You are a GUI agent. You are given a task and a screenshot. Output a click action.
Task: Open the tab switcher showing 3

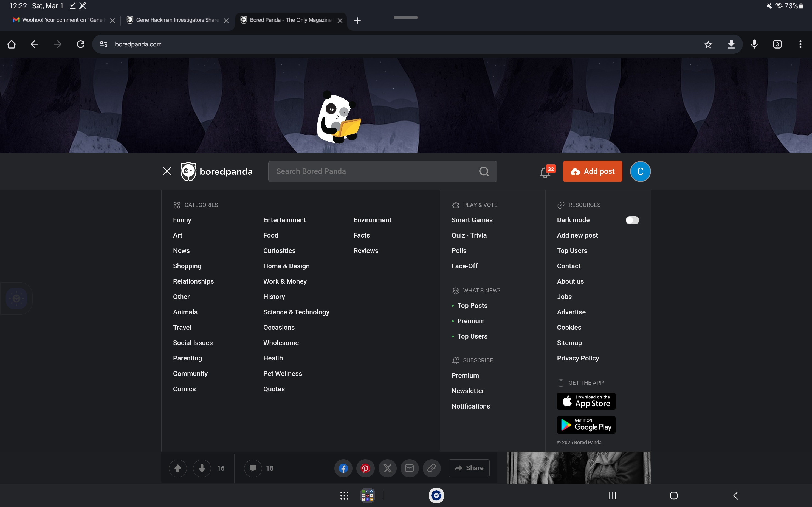click(777, 44)
